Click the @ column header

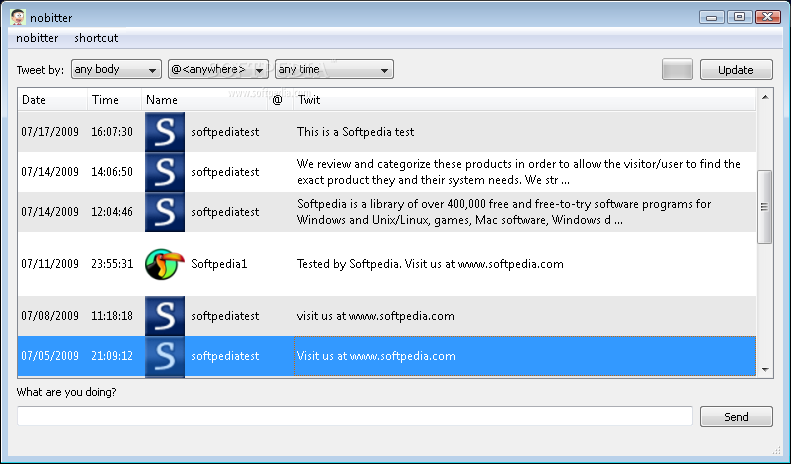pos(280,100)
